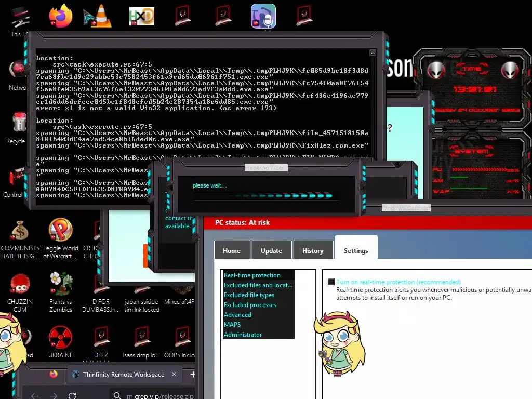Switch to the Home tab in Defender
Viewport: 532px width, 399px height.
point(232,251)
